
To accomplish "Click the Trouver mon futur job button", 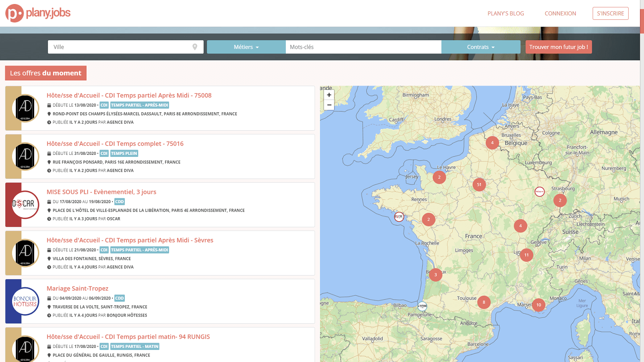I will 559,47.
